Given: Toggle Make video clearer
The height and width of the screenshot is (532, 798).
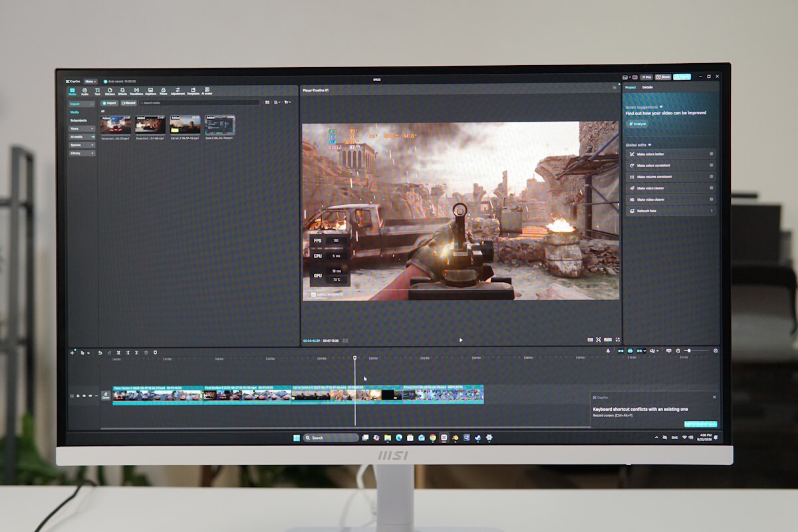Looking at the screenshot, I should (712, 199).
